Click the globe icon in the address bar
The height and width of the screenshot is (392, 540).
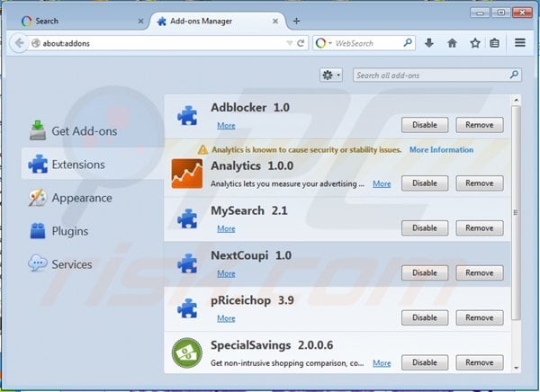36,43
